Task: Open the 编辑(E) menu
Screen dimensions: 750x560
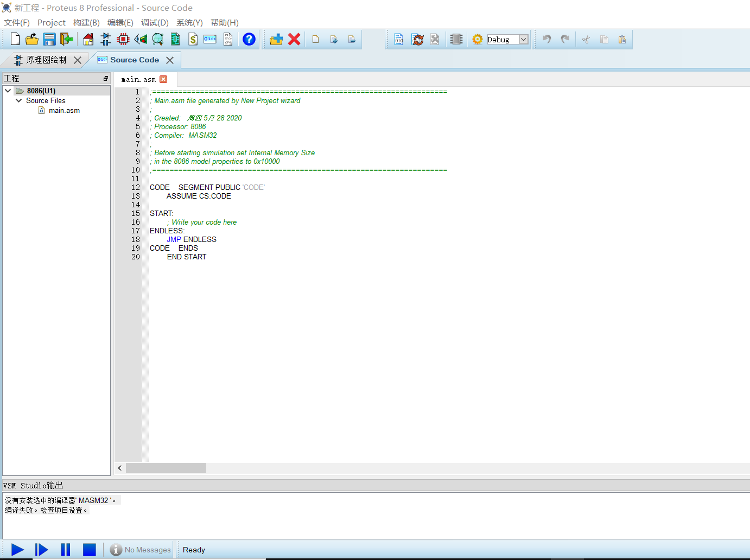Action: click(120, 22)
